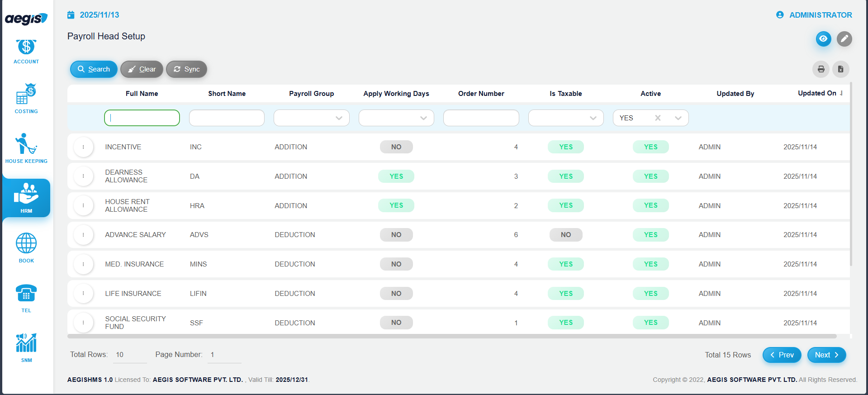Toggle Active status for Incentive row

650,147
